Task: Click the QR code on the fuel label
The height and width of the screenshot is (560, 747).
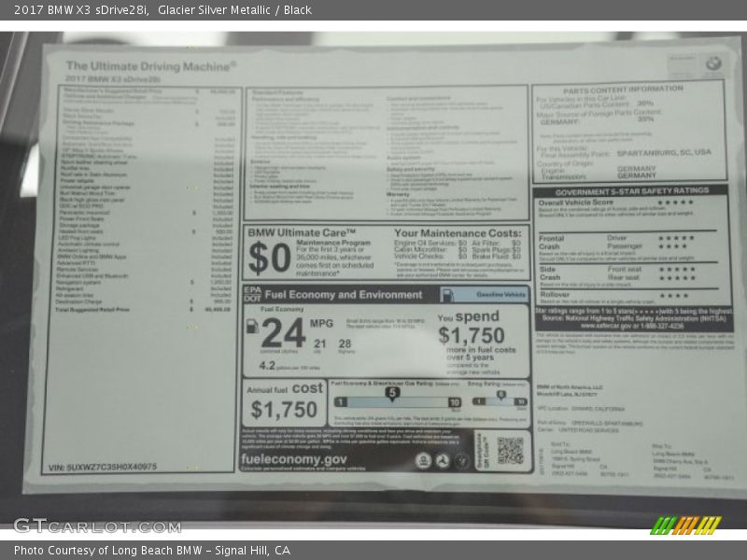Action: [x=510, y=450]
